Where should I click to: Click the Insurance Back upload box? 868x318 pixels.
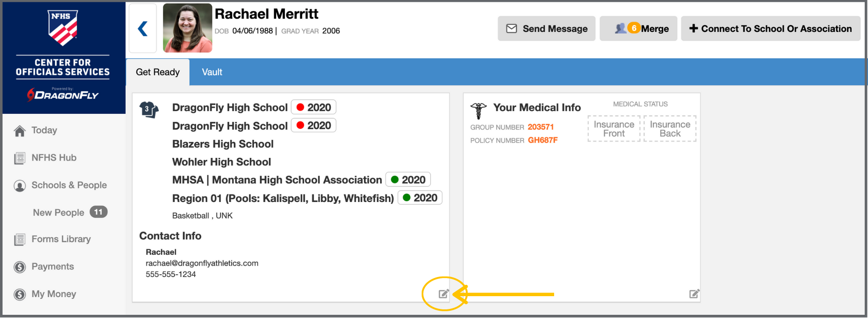click(x=670, y=129)
